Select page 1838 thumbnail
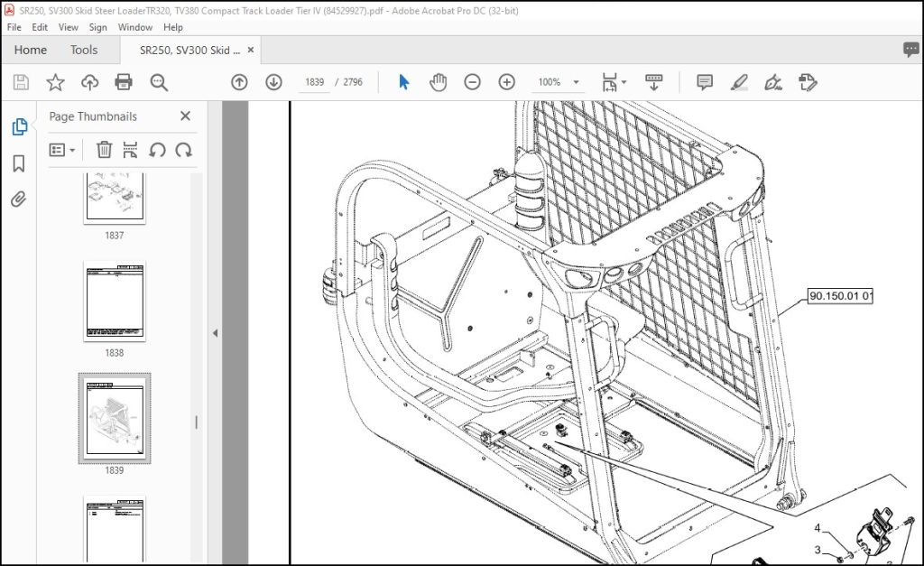This screenshot has height=566, width=924. tap(115, 302)
